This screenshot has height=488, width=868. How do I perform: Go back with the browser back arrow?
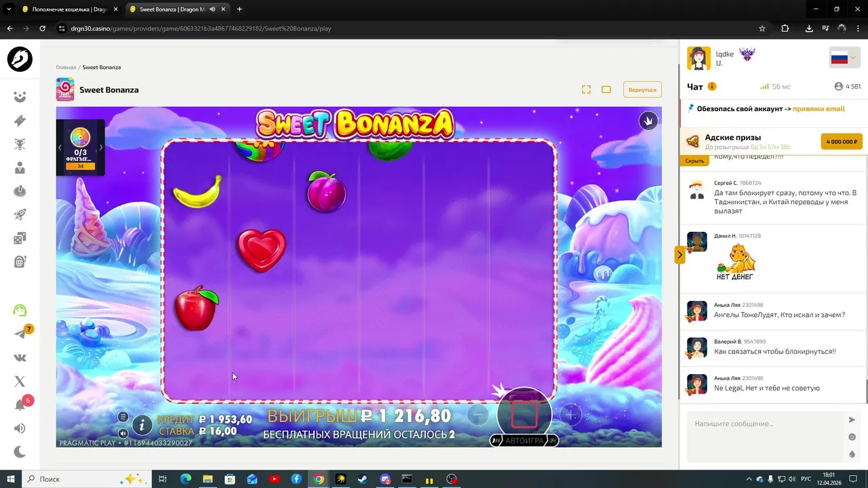coord(10,28)
